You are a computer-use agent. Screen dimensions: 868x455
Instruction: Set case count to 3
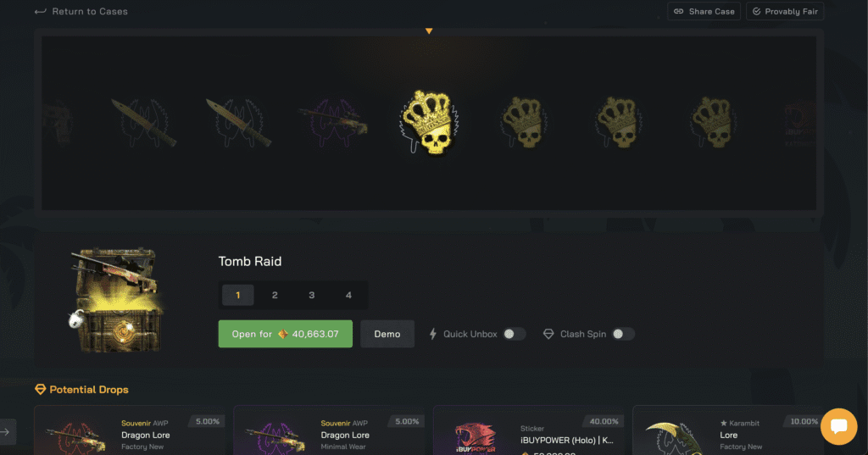(312, 295)
